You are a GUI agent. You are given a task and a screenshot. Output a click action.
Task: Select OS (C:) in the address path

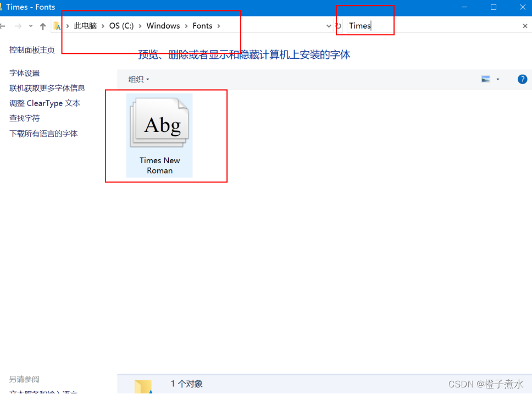[x=121, y=26]
